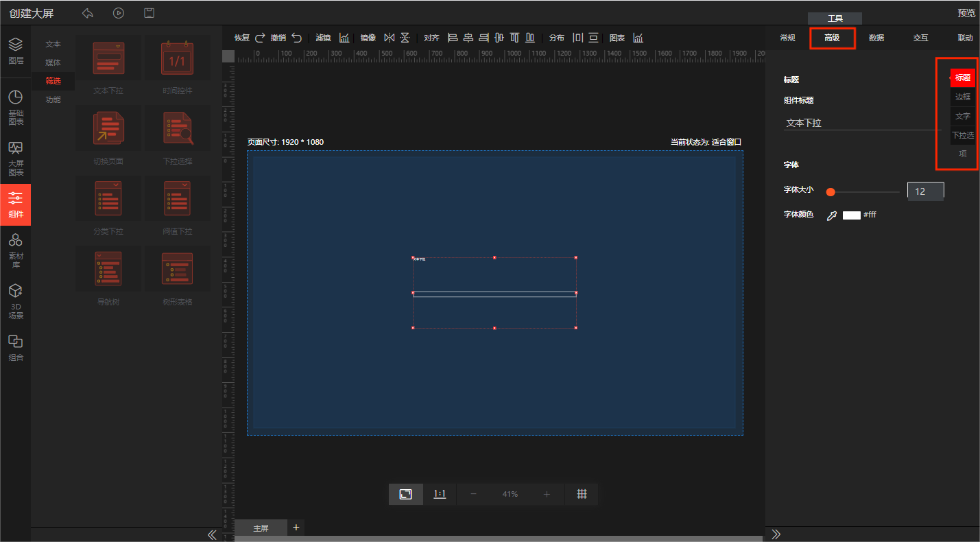Click the save icon in top header
Image resolution: width=980 pixels, height=542 pixels.
click(149, 13)
